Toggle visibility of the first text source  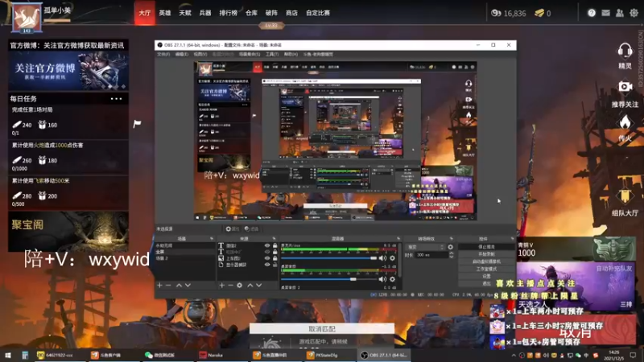click(x=267, y=245)
